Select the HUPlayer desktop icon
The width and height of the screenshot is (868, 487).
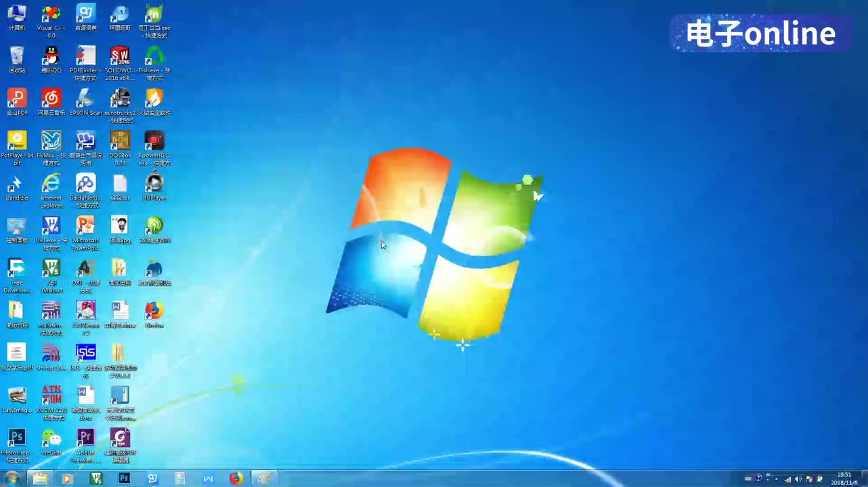point(154,188)
